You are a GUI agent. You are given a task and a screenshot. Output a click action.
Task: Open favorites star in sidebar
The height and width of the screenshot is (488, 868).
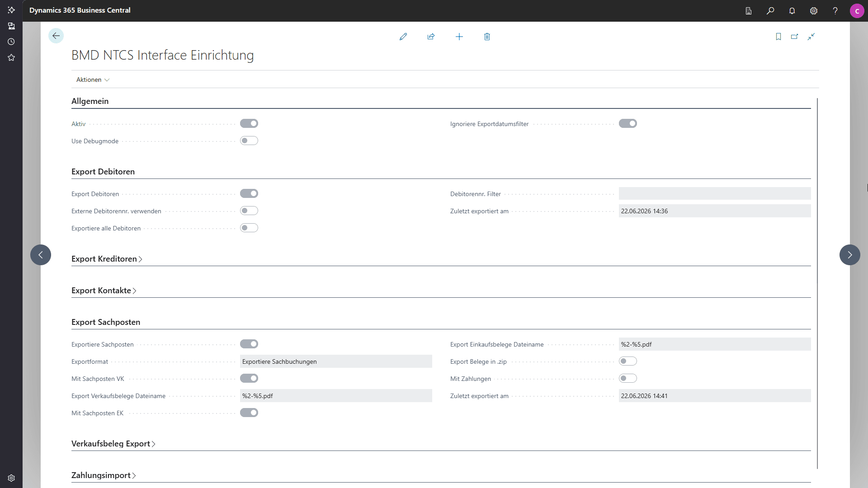(11, 57)
